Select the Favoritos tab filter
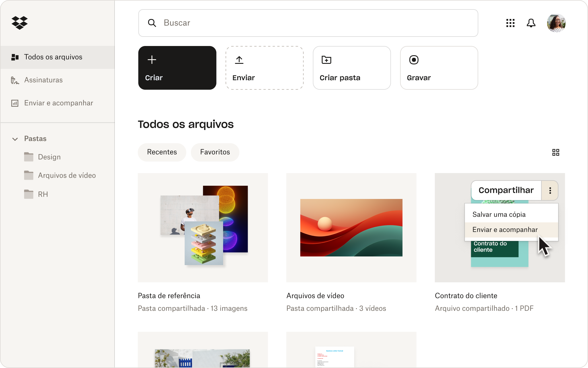This screenshot has height=368, width=588. tap(215, 152)
